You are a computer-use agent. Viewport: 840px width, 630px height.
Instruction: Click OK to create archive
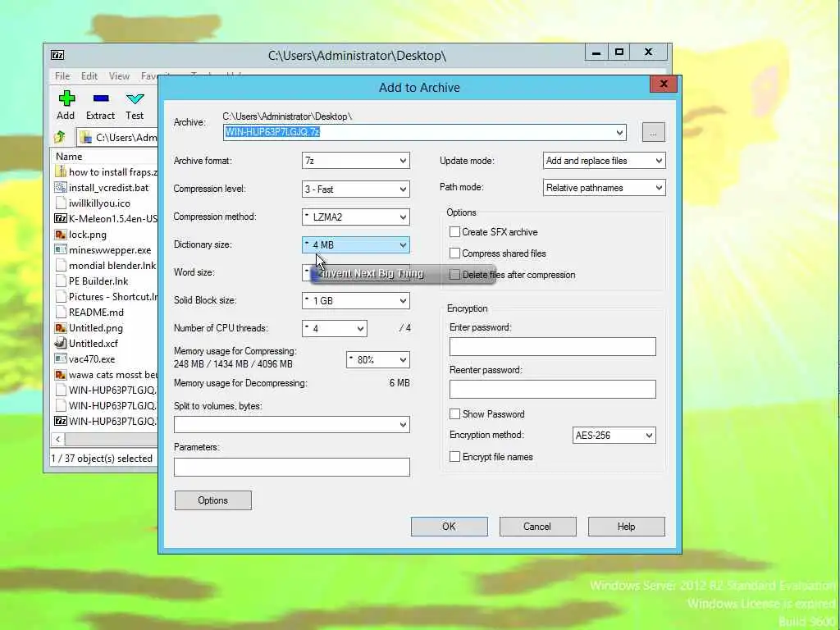click(449, 527)
